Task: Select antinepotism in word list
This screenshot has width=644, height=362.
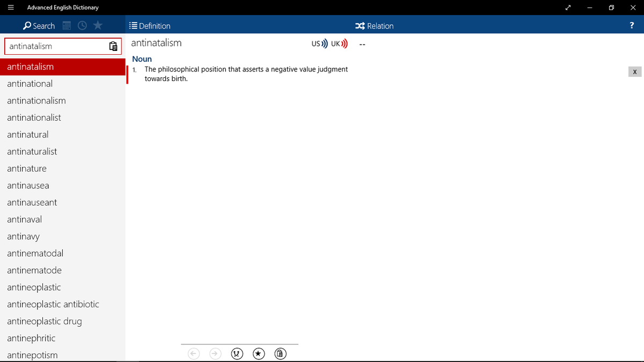Action: (62, 355)
